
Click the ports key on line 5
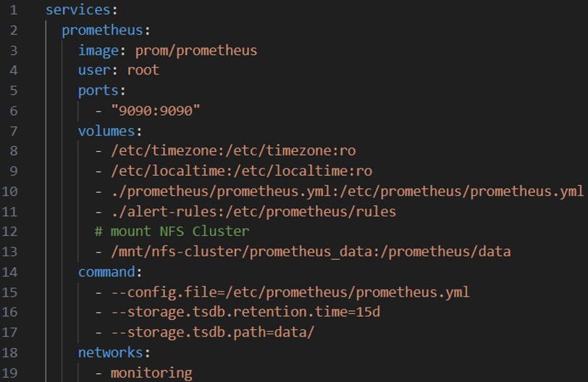coord(98,90)
